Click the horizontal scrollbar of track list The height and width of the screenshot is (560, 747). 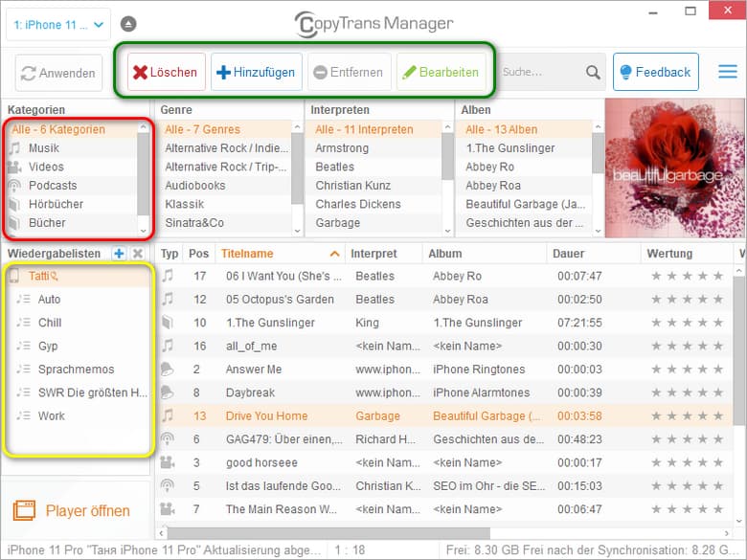[x=328, y=533]
